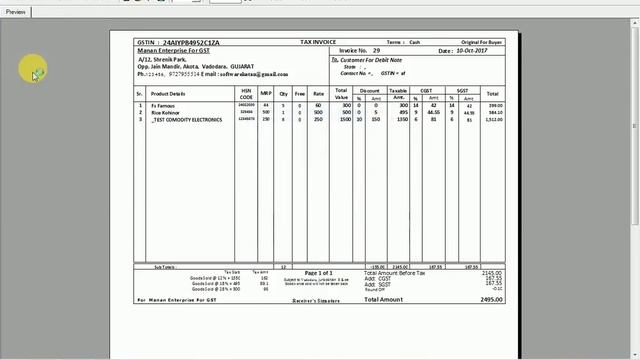This screenshot has height=360, width=640.
Task: Click the before-tax value '2145.00' in summary
Action: (492, 273)
